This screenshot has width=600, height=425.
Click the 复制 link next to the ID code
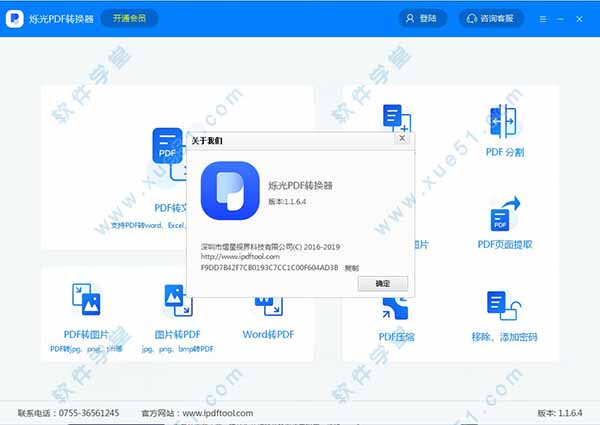pos(350,268)
